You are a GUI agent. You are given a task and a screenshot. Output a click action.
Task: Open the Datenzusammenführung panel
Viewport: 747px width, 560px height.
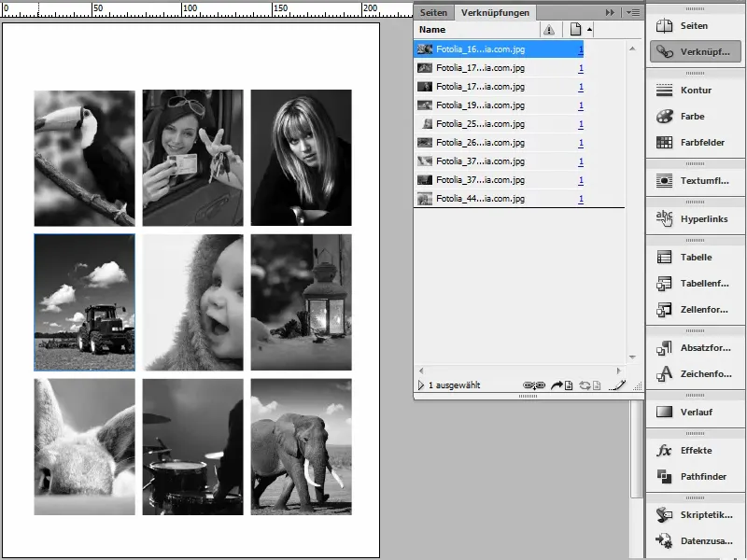[x=695, y=541]
